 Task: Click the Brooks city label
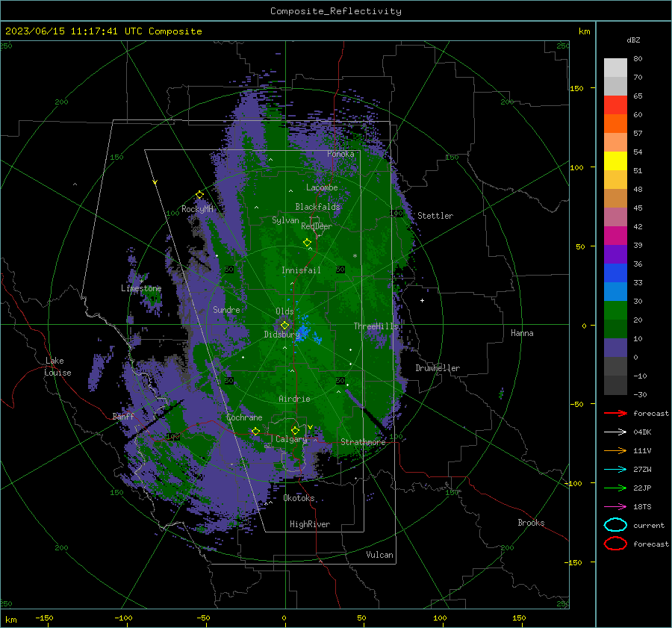[x=531, y=523]
